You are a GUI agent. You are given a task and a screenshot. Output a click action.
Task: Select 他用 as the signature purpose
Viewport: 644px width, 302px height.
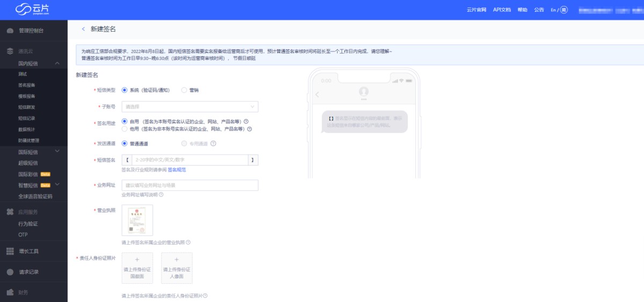[x=125, y=129]
